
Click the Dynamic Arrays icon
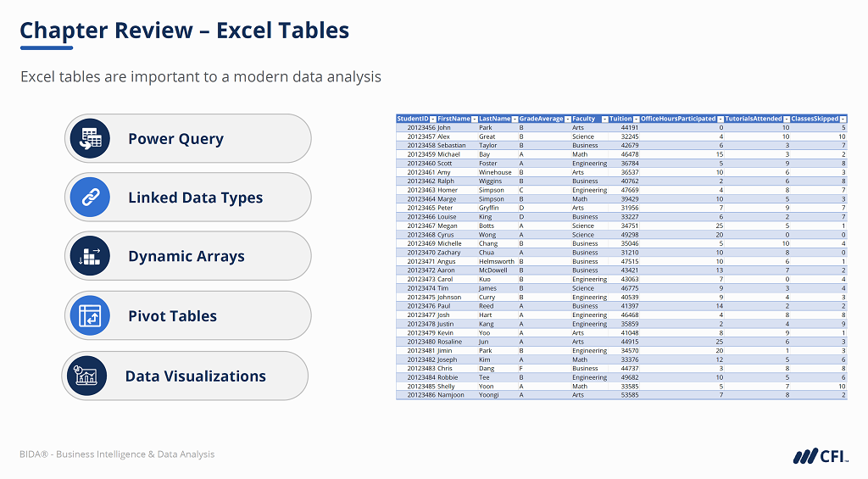[90, 257]
